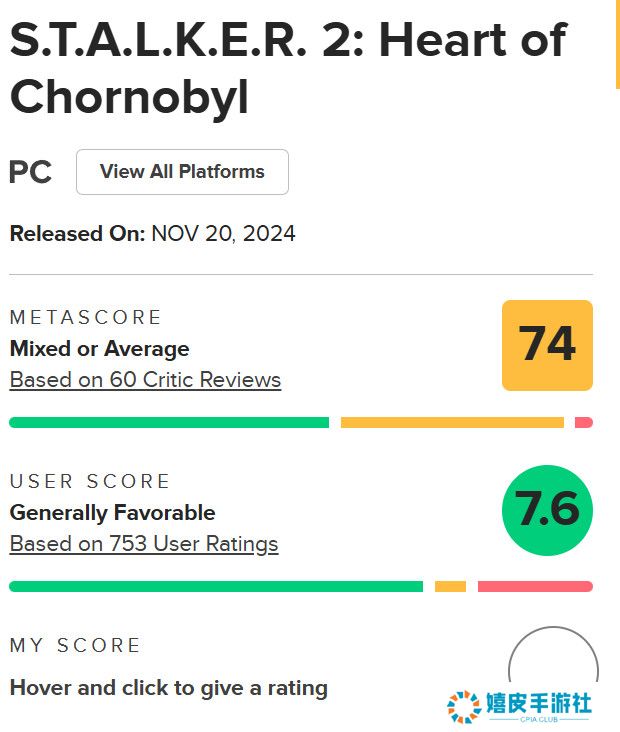Viewport: 620px width, 732px height.
Task: Click the yellow 74 Metascore badge
Action: [547, 345]
